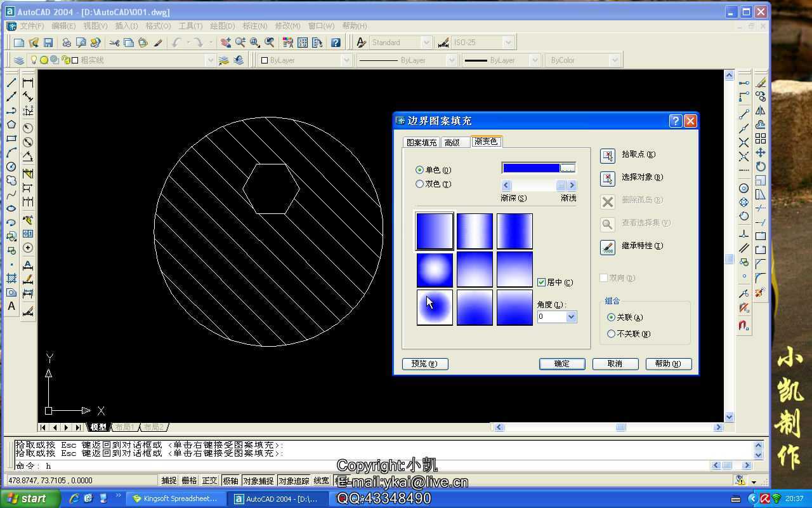Image resolution: width=812 pixels, height=508 pixels.
Task: Click the Linear dimension tool icon
Action: click(x=28, y=83)
